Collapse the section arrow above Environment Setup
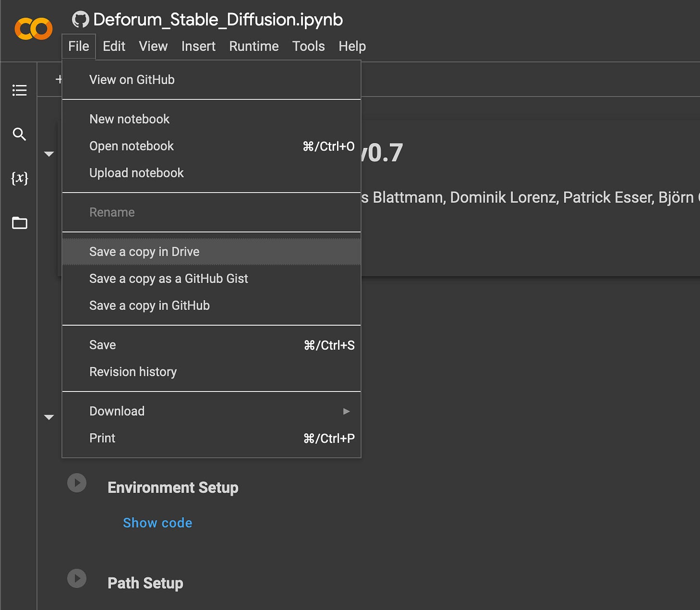The image size is (700, 610). pos(49,417)
